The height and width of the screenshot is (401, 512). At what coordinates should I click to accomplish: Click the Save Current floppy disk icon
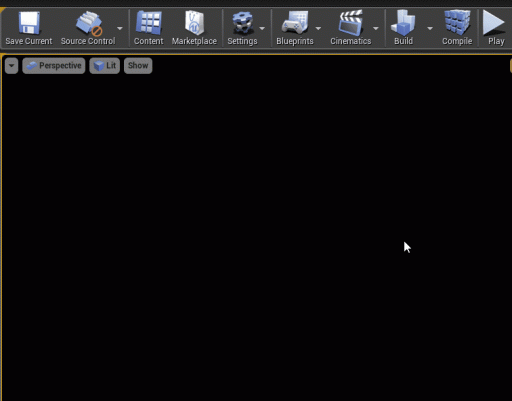(29, 23)
